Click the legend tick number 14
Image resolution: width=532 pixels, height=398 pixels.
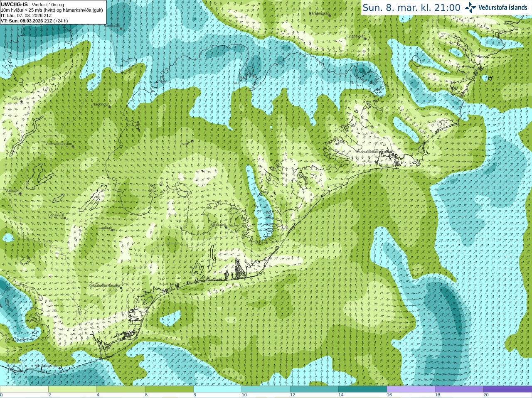[341, 395]
